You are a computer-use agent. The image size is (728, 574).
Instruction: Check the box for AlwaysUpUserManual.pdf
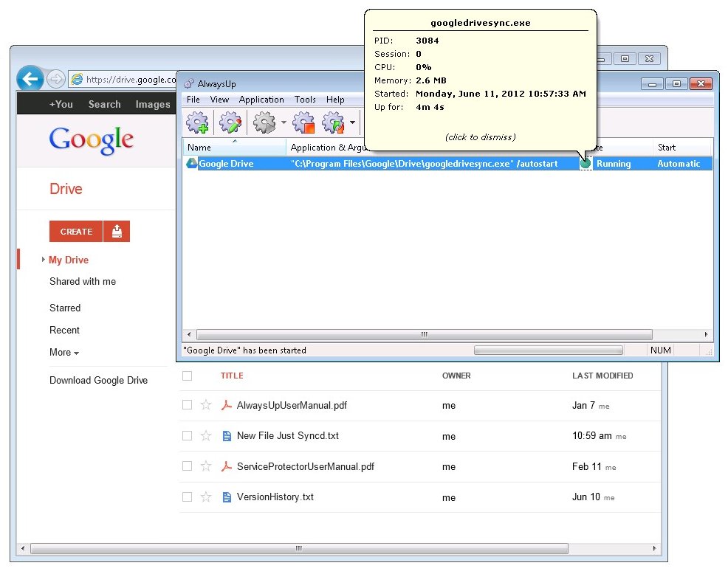click(x=187, y=405)
